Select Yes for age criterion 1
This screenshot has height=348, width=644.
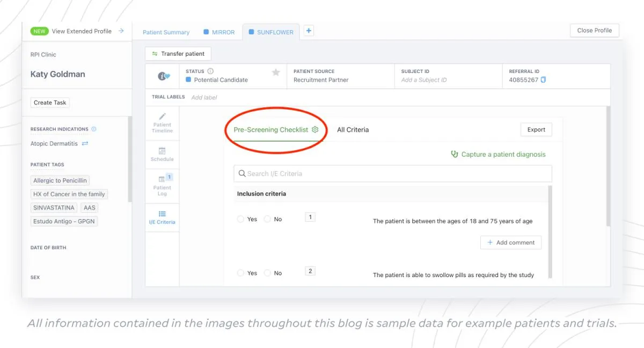point(240,219)
